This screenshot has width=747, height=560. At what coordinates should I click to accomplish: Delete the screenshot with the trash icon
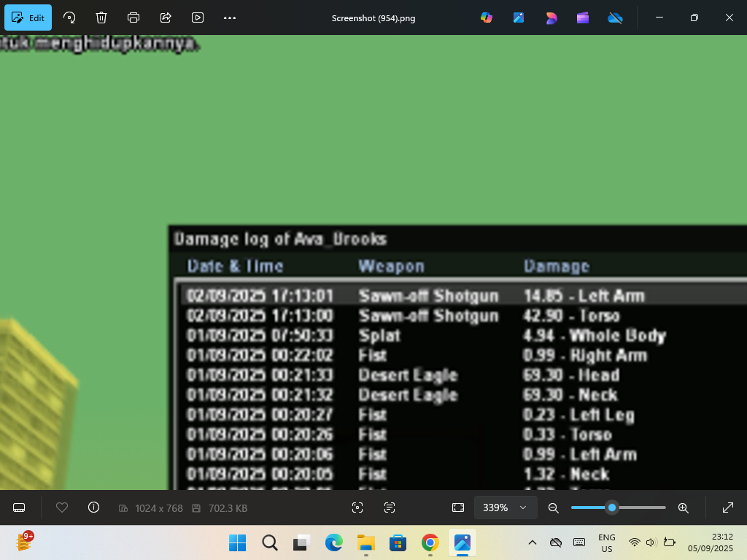point(101,17)
